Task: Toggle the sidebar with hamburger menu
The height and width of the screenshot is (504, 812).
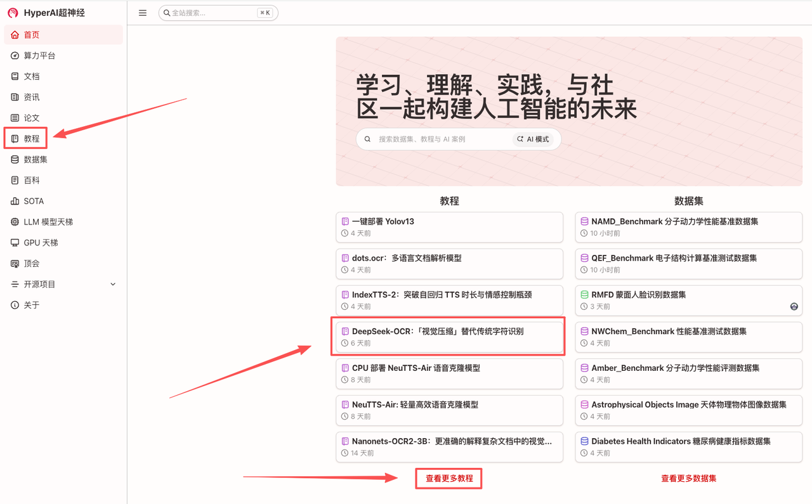Action: 142,12
